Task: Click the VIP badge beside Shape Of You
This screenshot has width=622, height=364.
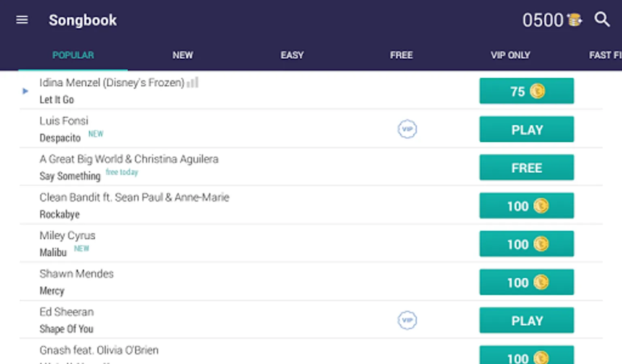Action: click(x=407, y=320)
